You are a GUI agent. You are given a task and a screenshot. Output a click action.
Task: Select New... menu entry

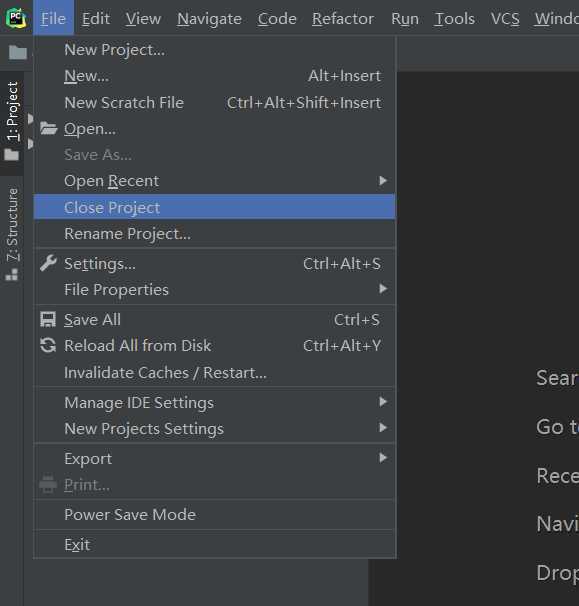[215, 76]
